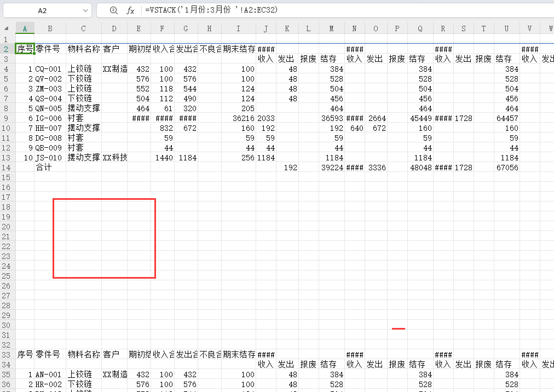Click the value 640 in row 10
The height and width of the screenshot is (392, 554).
click(355, 128)
